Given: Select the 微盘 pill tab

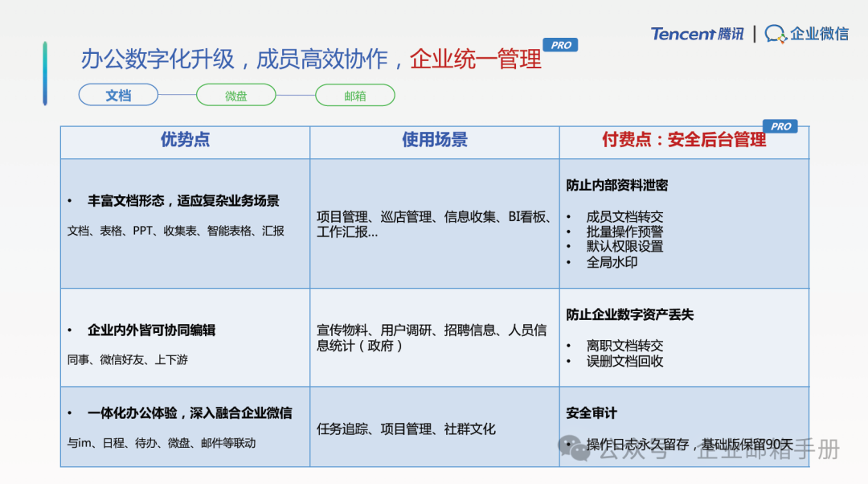Looking at the screenshot, I should pos(235,95).
